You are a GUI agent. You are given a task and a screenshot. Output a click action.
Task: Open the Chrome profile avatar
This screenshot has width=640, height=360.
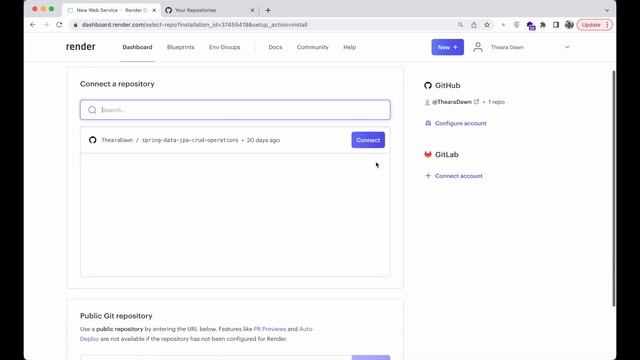569,25
